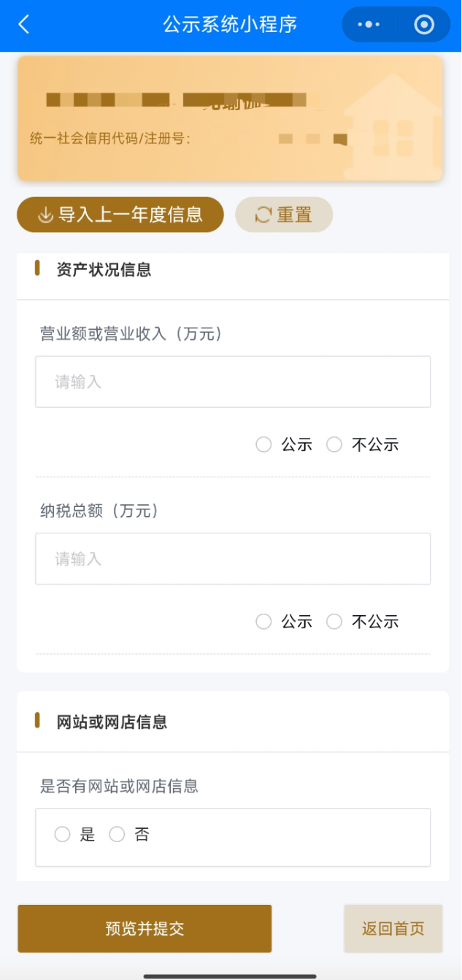Tap the 统一社会信用代码/注册号 label

tap(110, 138)
